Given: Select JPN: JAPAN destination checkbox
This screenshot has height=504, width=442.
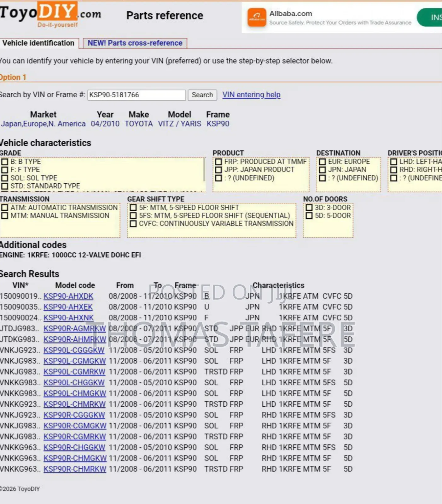Looking at the screenshot, I should coord(322,170).
